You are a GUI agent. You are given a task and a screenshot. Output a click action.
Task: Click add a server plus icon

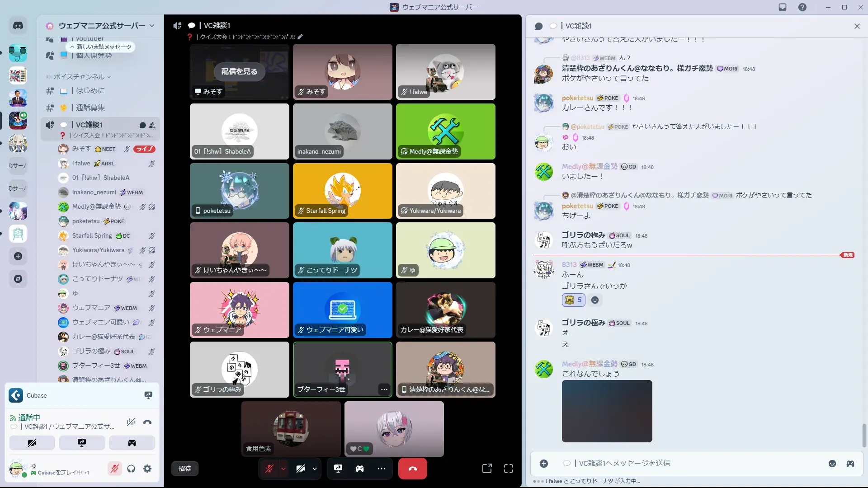(18, 256)
